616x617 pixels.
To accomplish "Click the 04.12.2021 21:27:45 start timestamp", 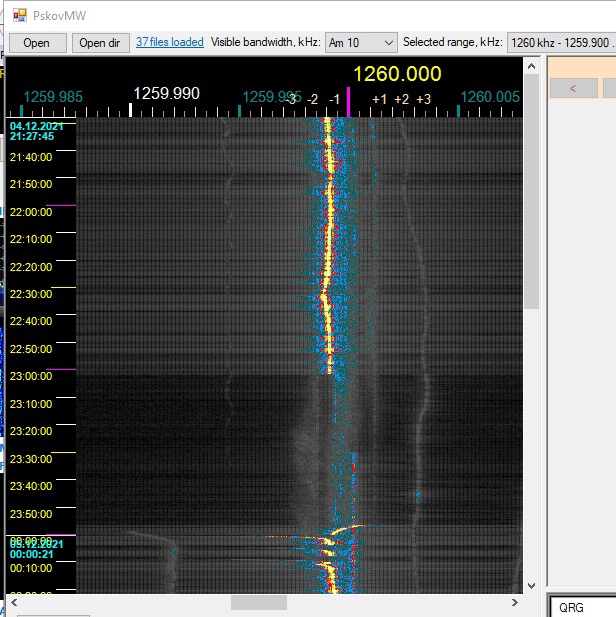I will (36, 131).
